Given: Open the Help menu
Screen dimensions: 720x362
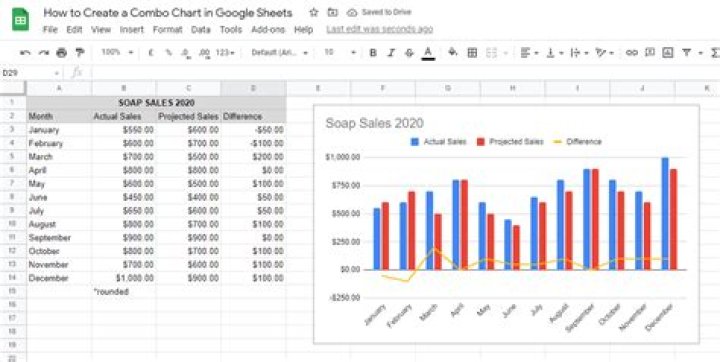Looking at the screenshot, I should 303,29.
